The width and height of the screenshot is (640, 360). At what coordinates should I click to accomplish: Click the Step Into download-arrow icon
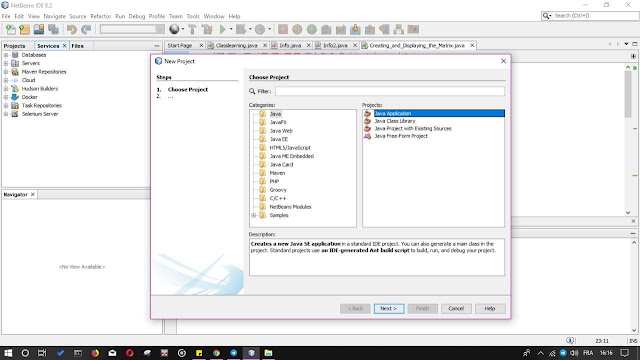point(355,29)
